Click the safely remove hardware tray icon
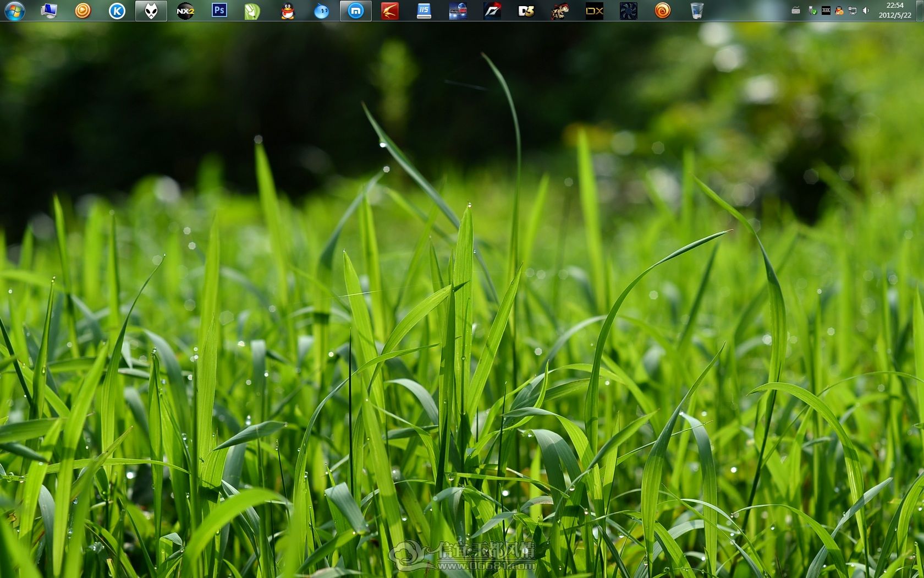Viewport: 924px width, 578px height. click(x=813, y=10)
